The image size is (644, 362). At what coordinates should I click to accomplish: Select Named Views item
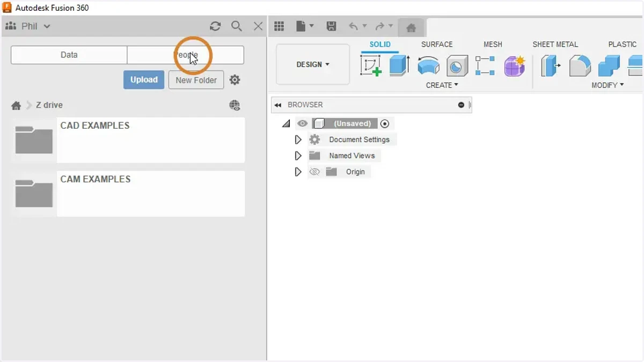point(352,156)
